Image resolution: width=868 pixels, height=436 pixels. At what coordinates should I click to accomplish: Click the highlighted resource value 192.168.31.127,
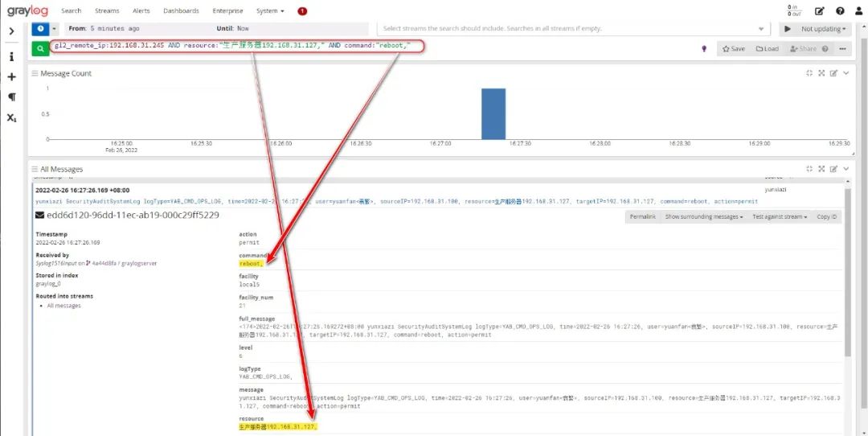(x=278, y=427)
